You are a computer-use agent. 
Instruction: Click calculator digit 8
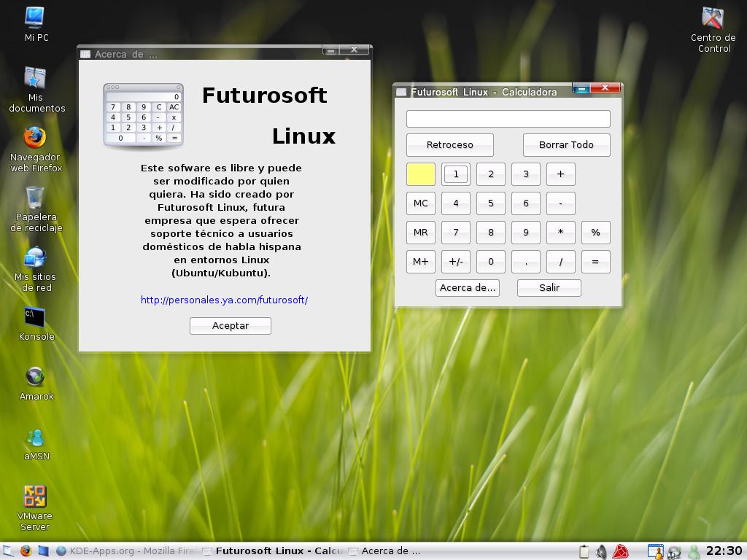[491, 233]
